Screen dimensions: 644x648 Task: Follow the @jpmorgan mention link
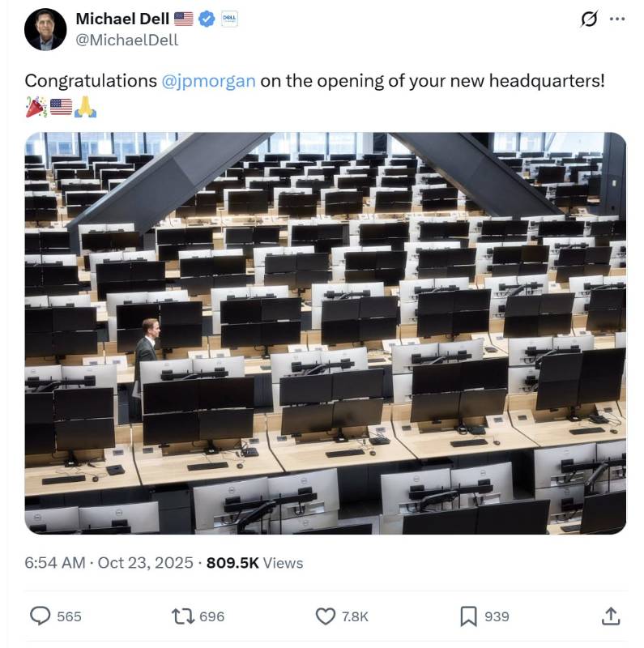208,80
